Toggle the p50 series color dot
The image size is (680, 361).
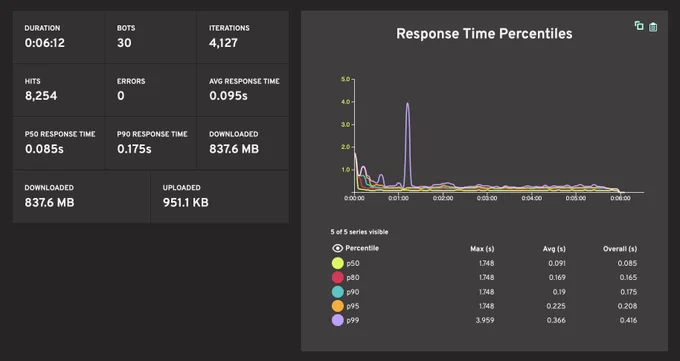click(337, 263)
